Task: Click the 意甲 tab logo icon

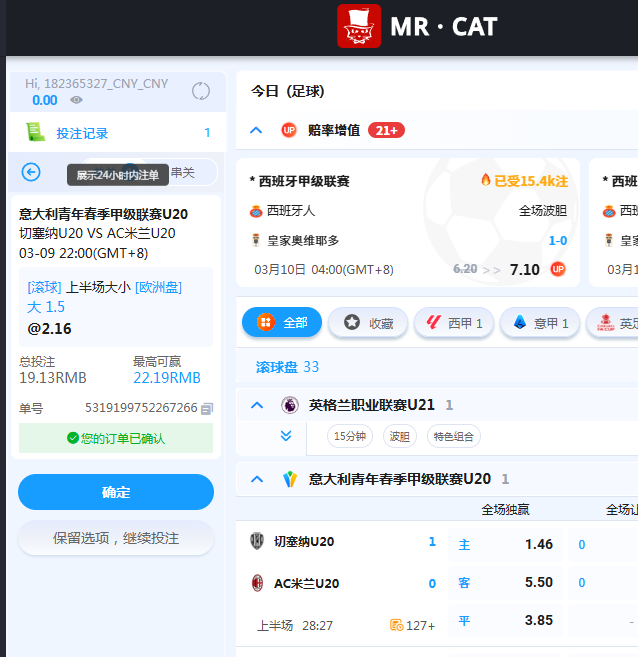Action: (519, 322)
